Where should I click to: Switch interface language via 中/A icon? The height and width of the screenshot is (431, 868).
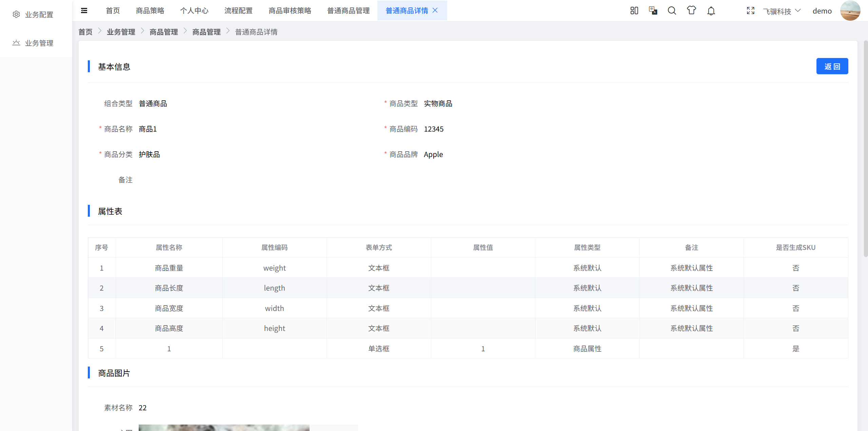tap(653, 11)
